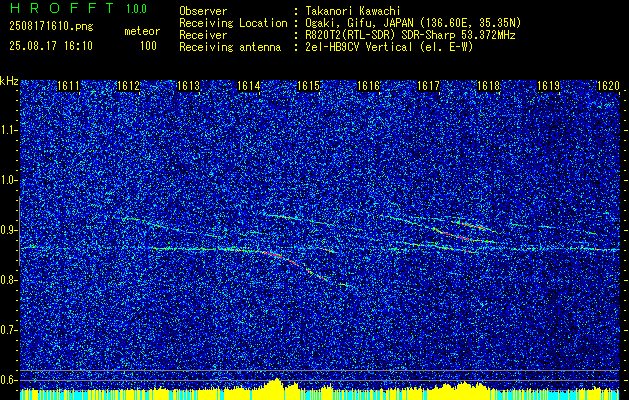
Task: Click the Receiving Location label
Action: click(x=233, y=23)
